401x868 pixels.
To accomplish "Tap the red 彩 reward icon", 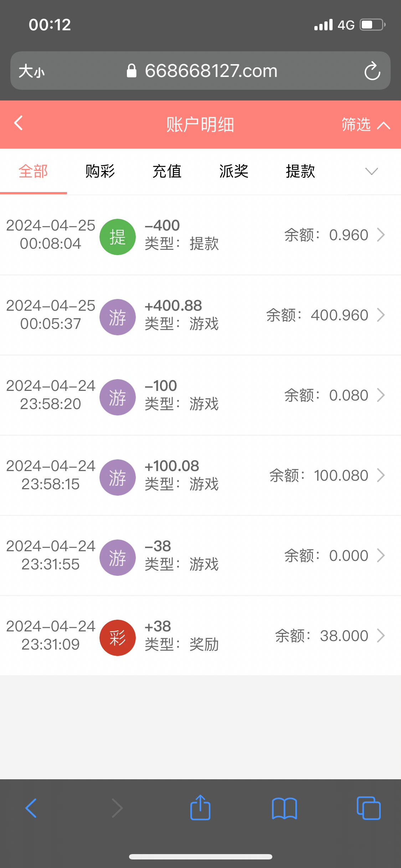I will (x=118, y=638).
